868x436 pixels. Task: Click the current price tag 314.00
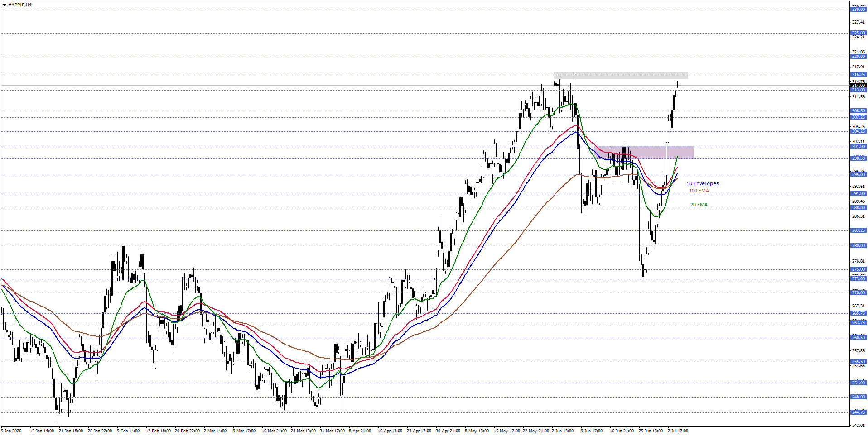tap(858, 85)
